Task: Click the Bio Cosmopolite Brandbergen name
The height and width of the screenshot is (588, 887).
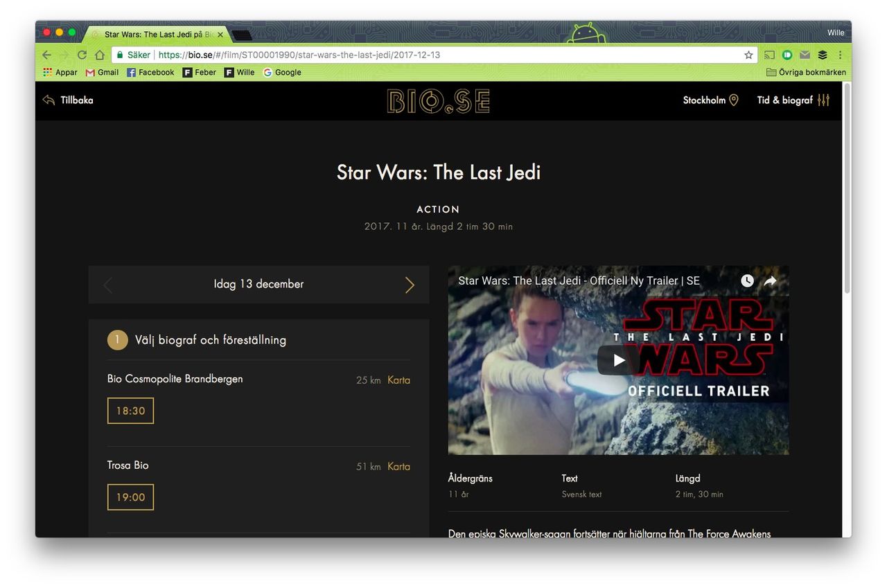Action: [175, 379]
